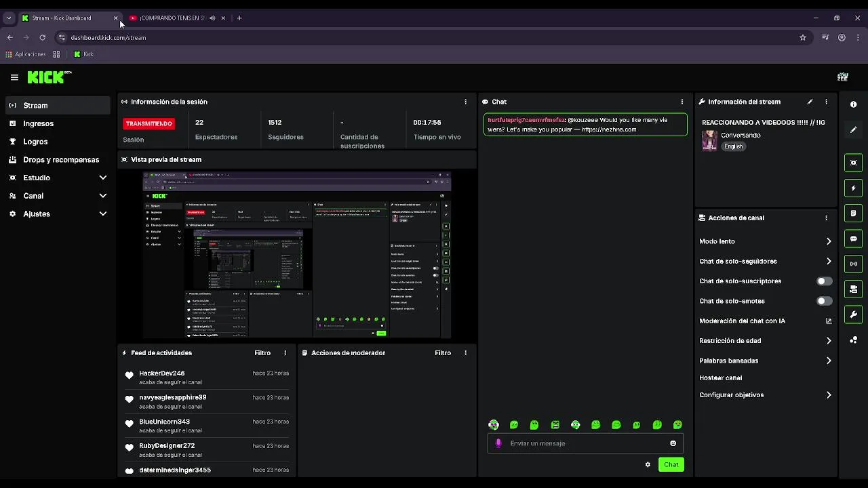Viewport: 868px width, 488px height.
Task: Insert the first headphone emote in the chat row
Action: pos(494,425)
